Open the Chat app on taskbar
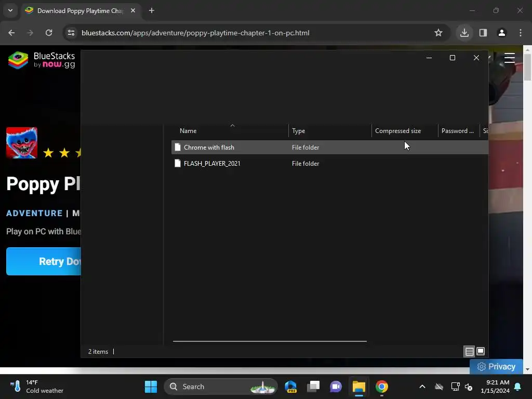Screen dimensions: 532x399 point(336,387)
